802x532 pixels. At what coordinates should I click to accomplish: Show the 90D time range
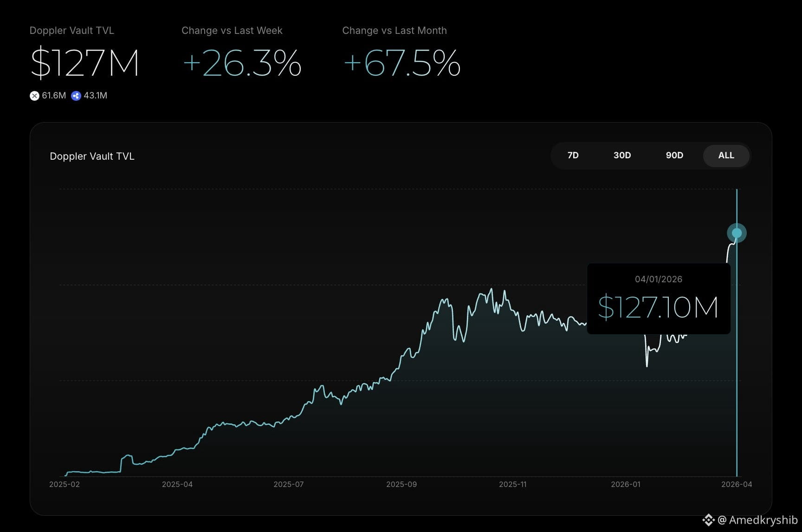(x=674, y=156)
